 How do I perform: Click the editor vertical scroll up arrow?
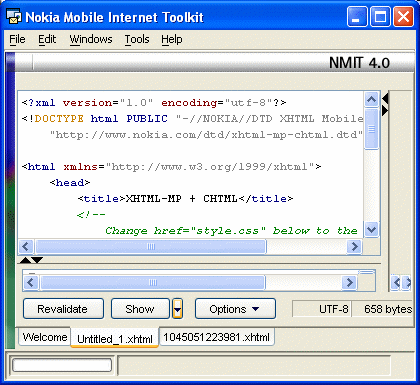pyautogui.click(x=371, y=99)
